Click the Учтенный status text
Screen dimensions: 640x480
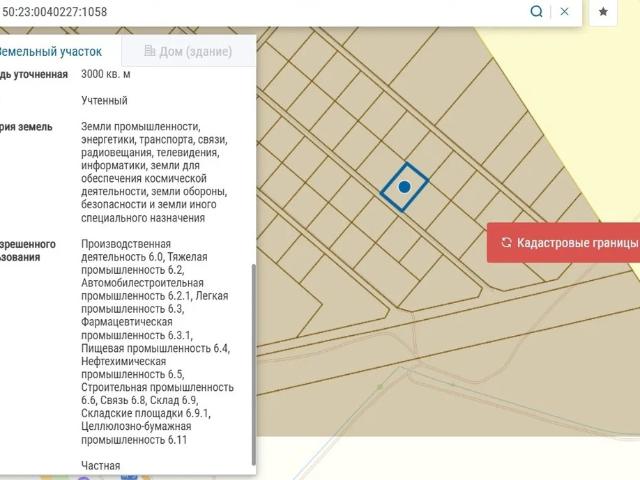[x=104, y=100]
